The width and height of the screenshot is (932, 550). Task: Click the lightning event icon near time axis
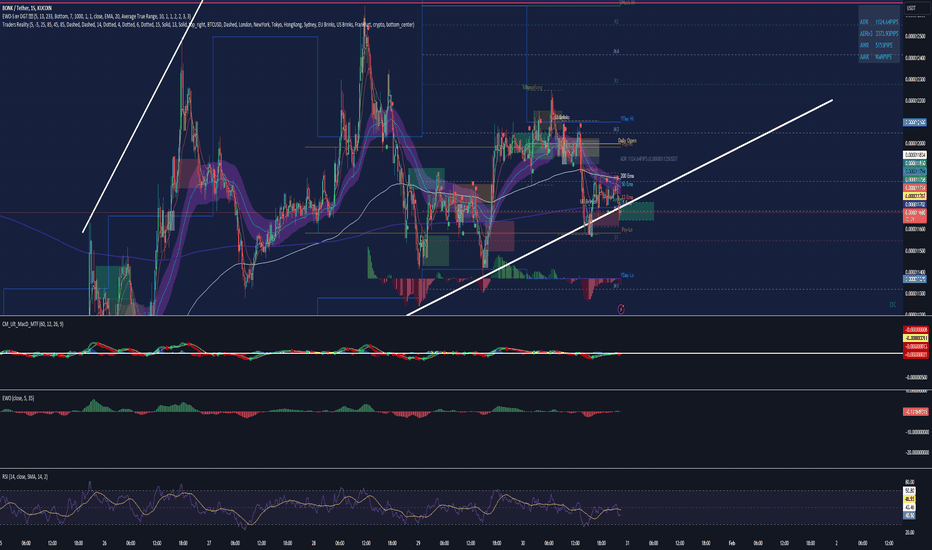[621, 309]
